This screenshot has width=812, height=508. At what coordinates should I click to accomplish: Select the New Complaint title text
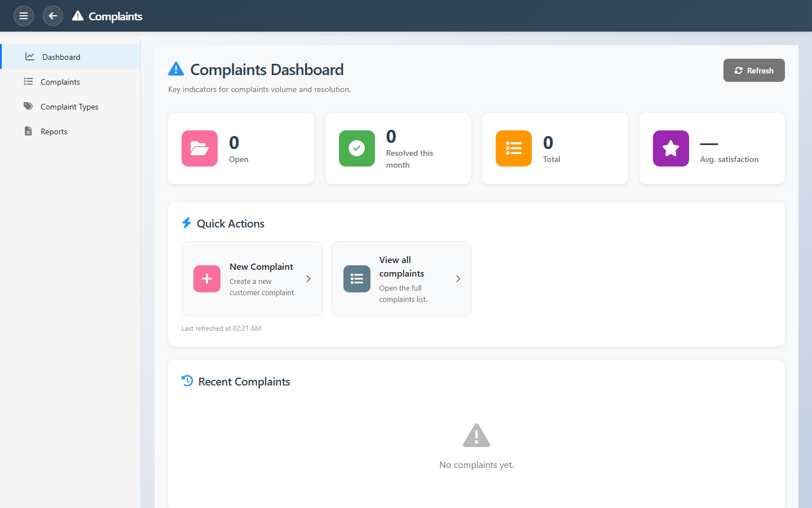[261, 266]
